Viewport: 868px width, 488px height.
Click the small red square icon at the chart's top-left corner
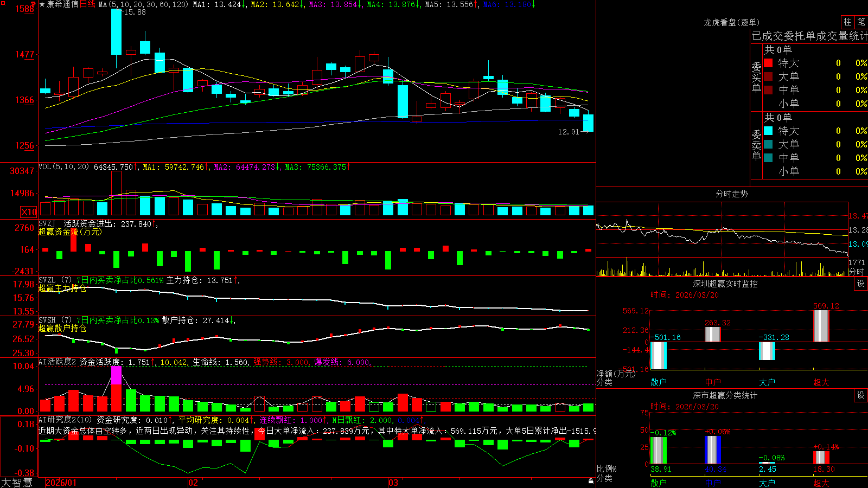pyautogui.click(x=2, y=2)
